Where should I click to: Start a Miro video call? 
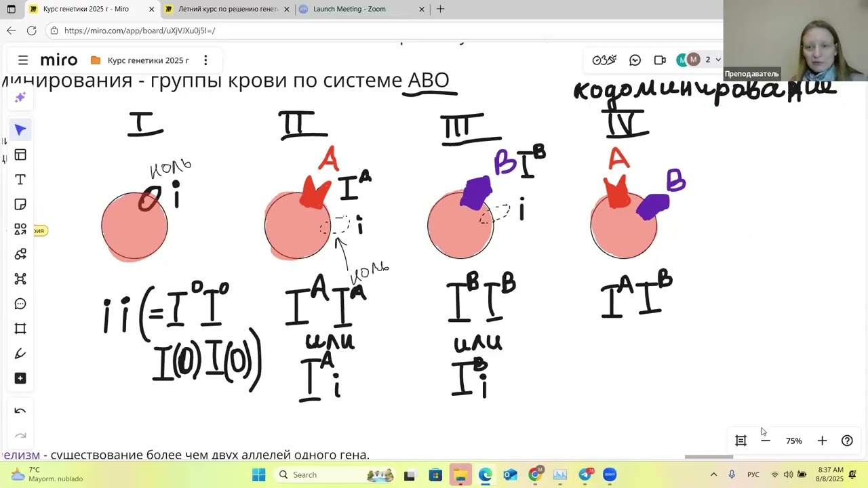point(660,60)
